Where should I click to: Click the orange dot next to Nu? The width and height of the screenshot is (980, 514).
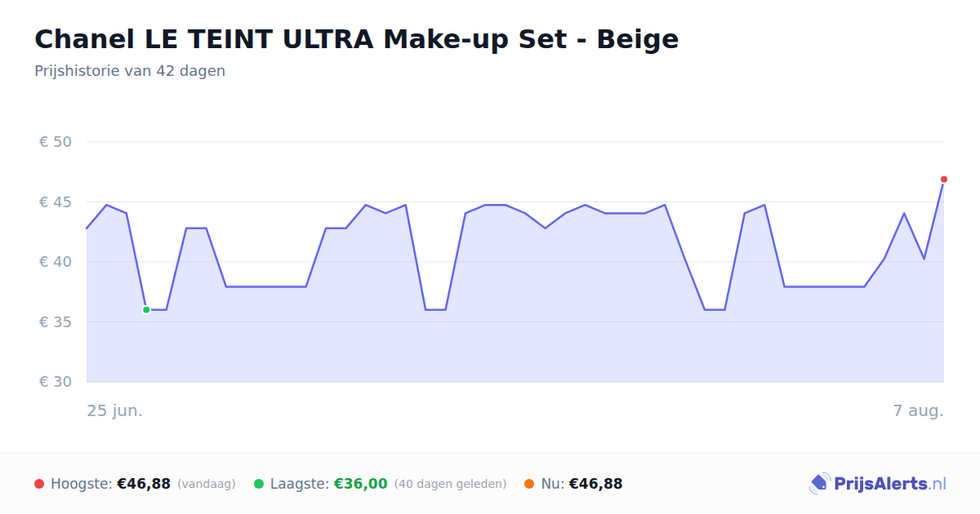(x=529, y=484)
